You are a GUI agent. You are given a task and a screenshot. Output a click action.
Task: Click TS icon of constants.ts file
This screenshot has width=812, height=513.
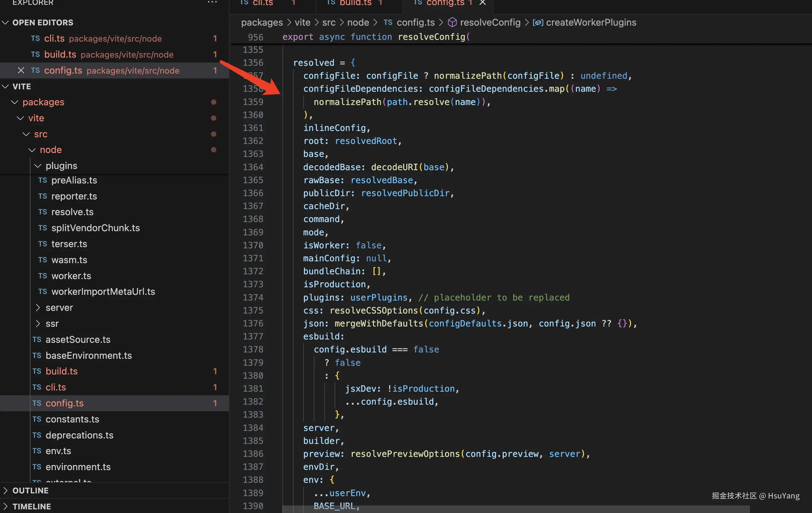tap(37, 419)
